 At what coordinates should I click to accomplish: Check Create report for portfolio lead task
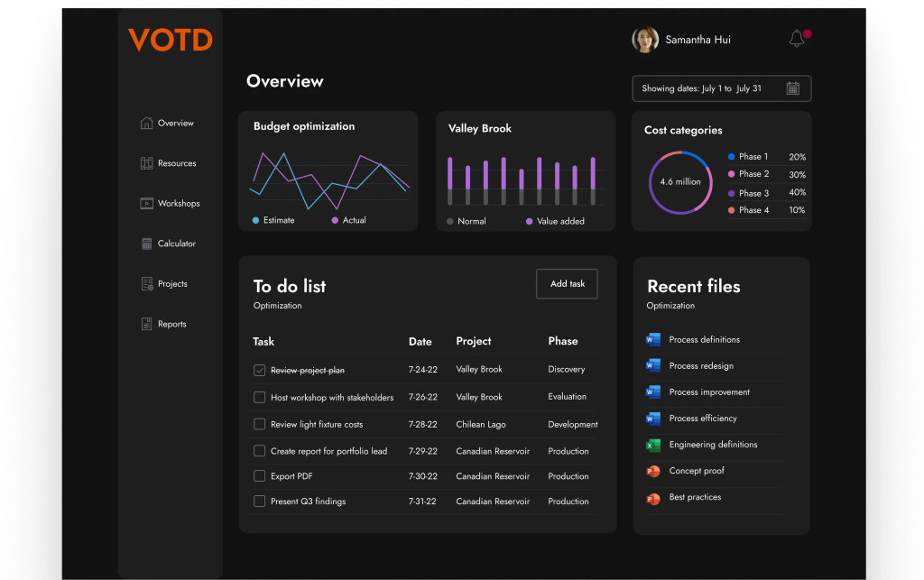[259, 451]
